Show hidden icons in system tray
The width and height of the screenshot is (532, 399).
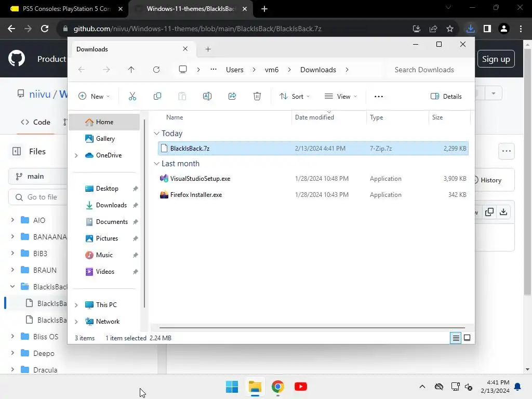pyautogui.click(x=422, y=387)
